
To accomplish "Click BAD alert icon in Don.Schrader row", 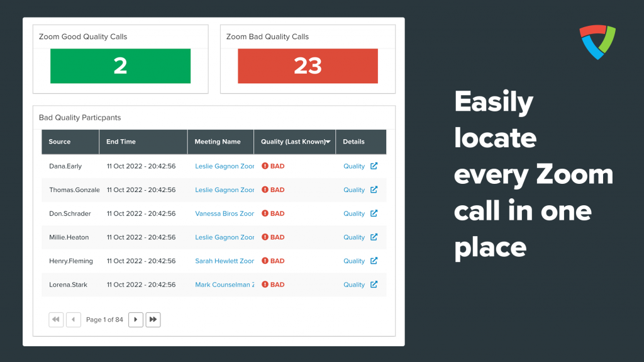I will tap(265, 213).
